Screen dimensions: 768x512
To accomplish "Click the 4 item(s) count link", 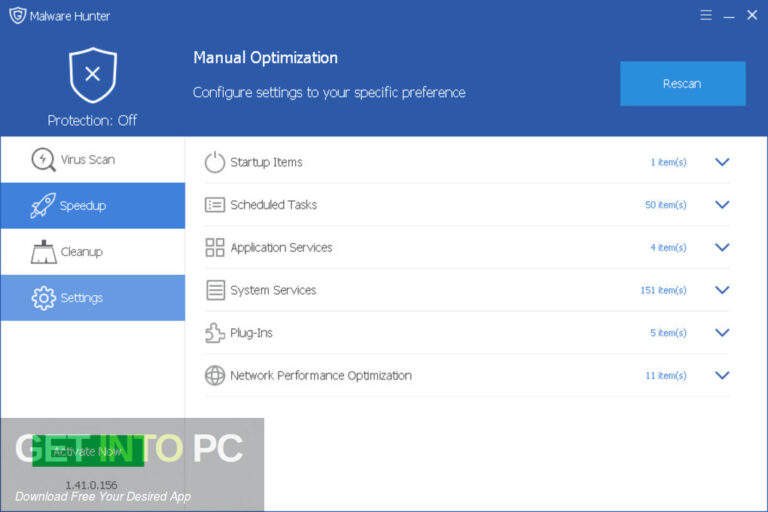I will click(x=668, y=247).
